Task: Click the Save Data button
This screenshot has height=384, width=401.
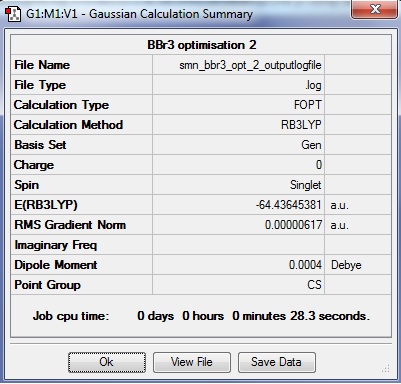Action: (x=276, y=362)
